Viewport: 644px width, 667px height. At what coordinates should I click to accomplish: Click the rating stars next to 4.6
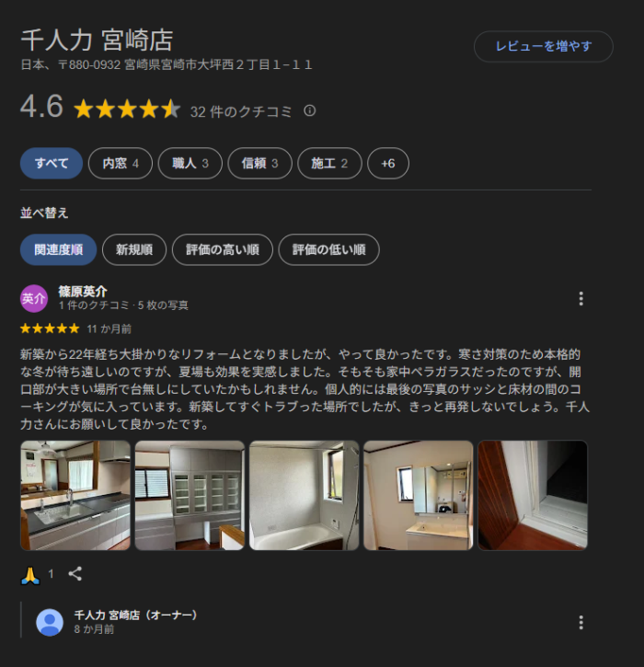pyautogui.click(x=127, y=109)
